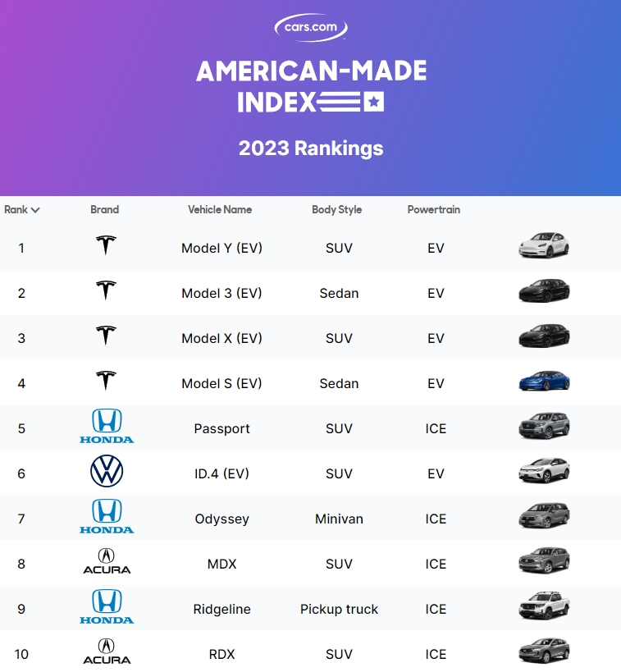
Task: Click the Tesla logo in rank 1 row
Action: [x=106, y=245]
